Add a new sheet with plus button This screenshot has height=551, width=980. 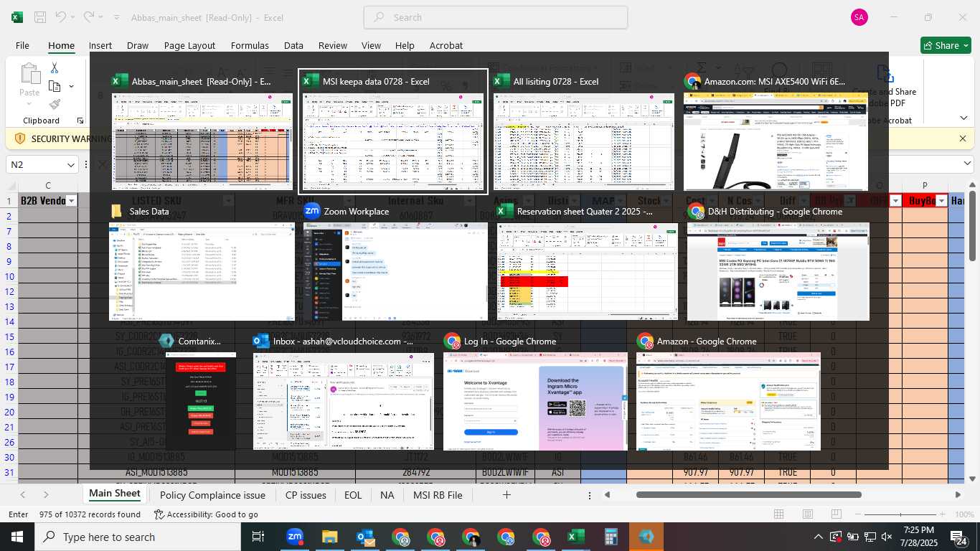tap(507, 495)
